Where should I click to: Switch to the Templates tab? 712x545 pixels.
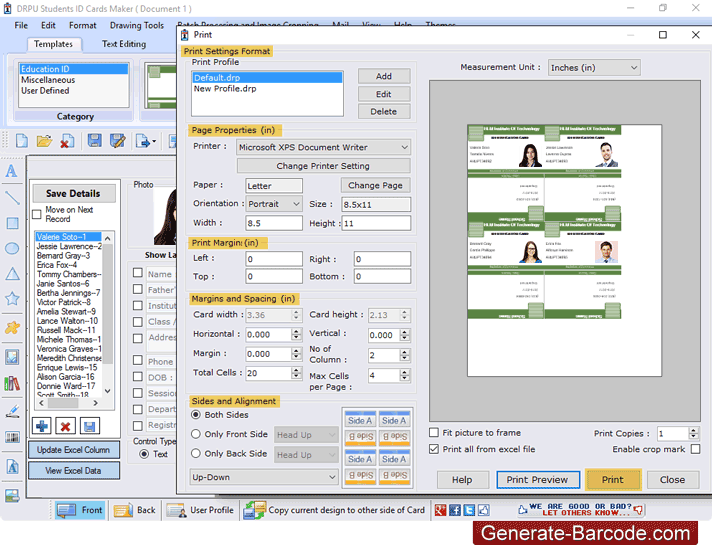click(53, 44)
